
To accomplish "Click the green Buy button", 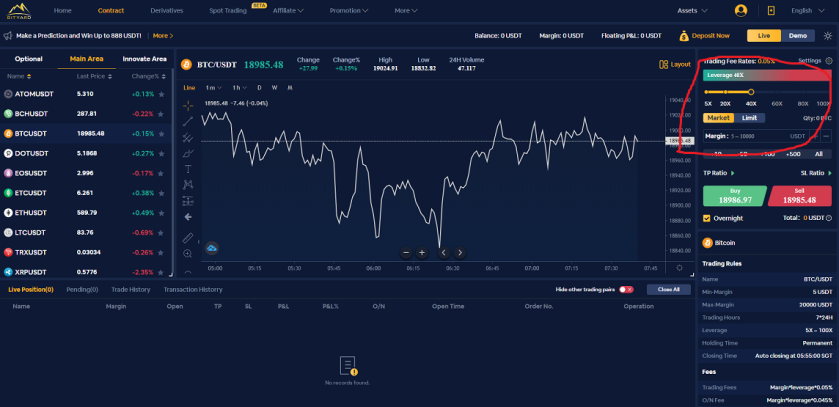I will click(x=734, y=196).
